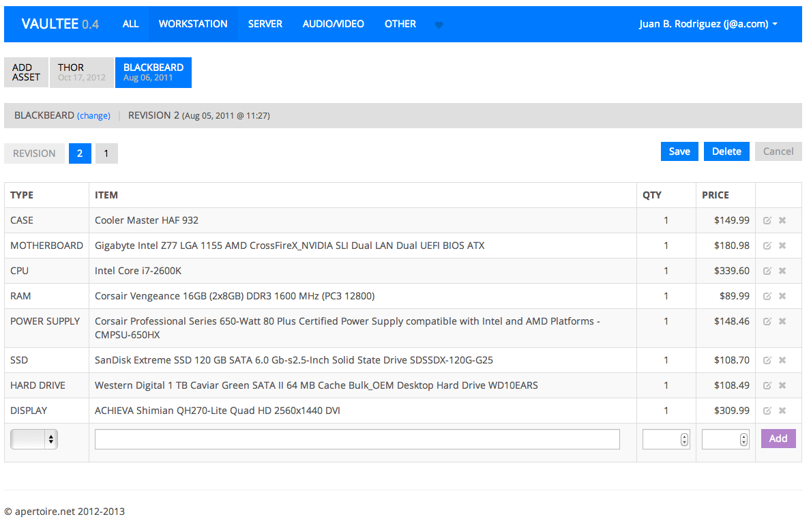Viewport: 811px width, 532px height.
Task: Switch to revision 1
Action: point(106,153)
